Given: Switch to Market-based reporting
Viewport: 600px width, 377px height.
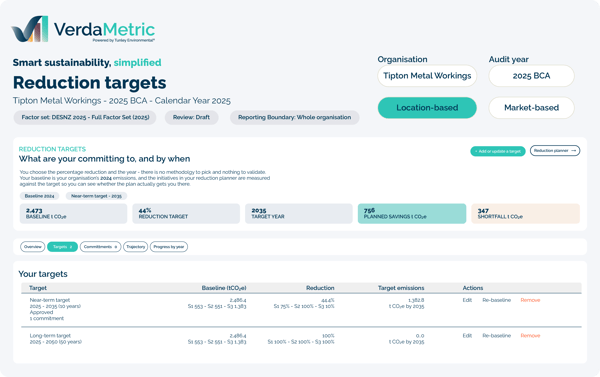Looking at the screenshot, I should tap(531, 108).
